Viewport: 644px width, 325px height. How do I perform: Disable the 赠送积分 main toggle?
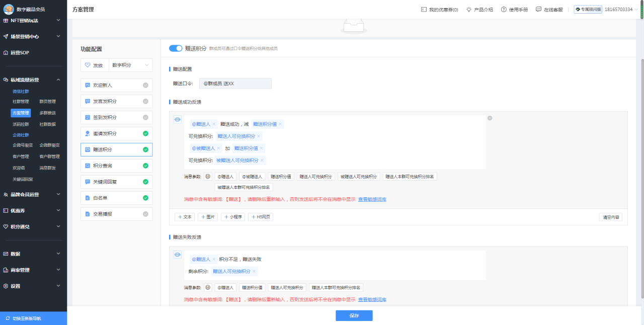pyautogui.click(x=175, y=48)
